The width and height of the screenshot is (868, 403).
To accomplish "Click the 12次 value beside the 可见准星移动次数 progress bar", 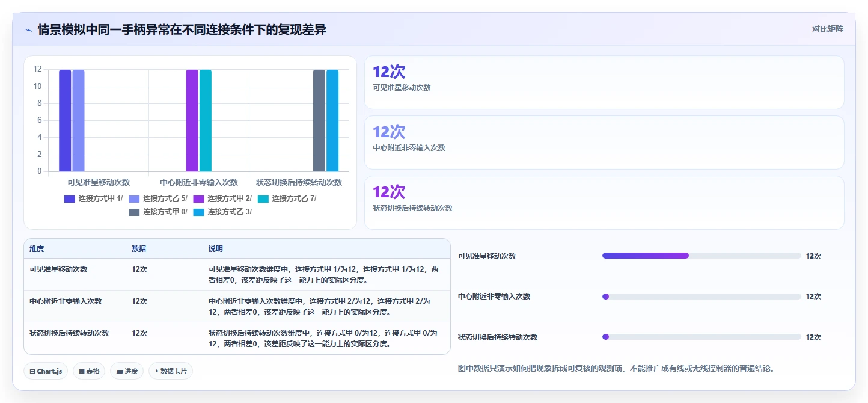I will (x=813, y=256).
